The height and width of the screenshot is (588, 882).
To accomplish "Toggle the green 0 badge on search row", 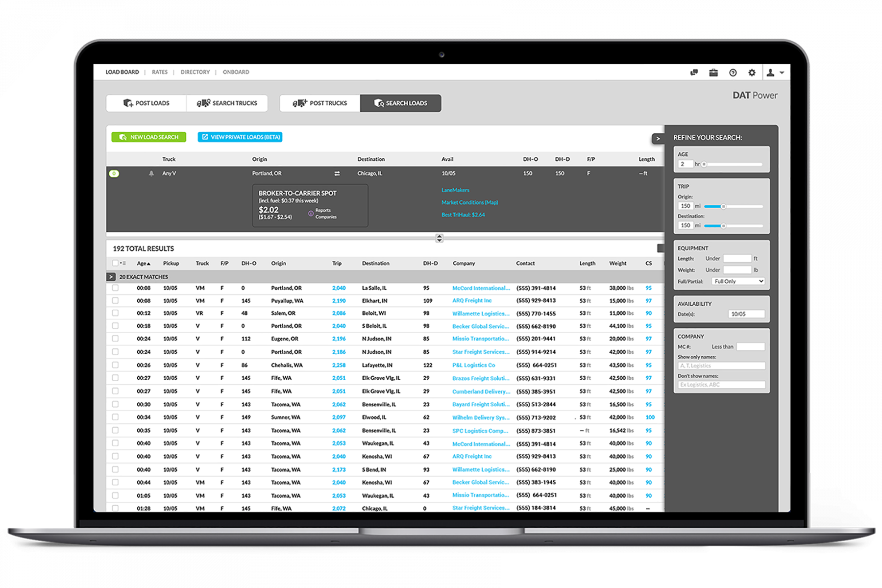I will (114, 173).
